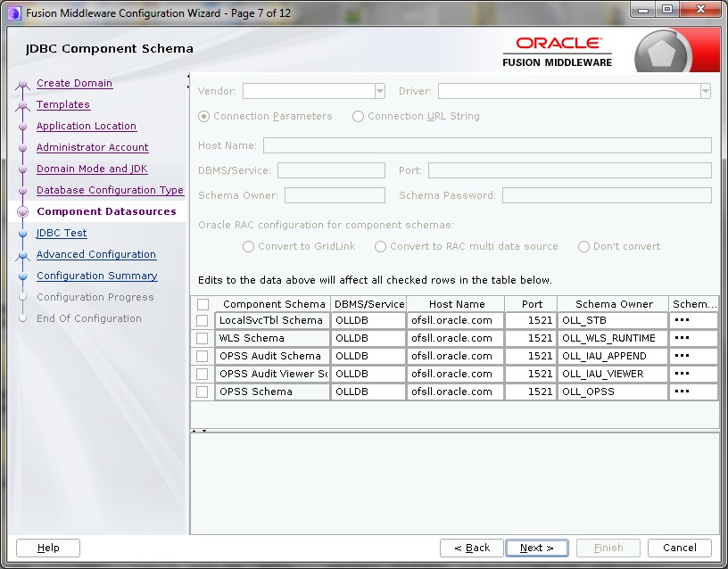This screenshot has height=569, width=728.
Task: Click the Create Domain step marker icon
Action: pos(23,85)
